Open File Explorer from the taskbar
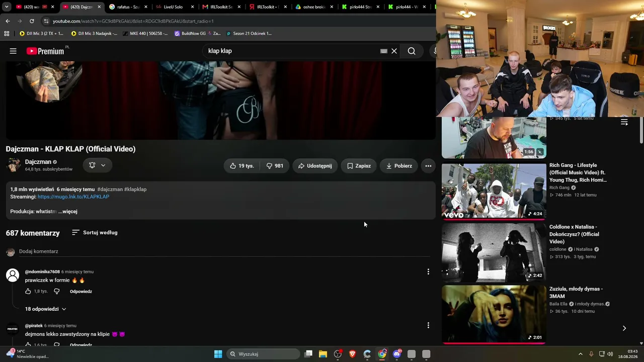The height and width of the screenshot is (362, 644). tap(323, 354)
